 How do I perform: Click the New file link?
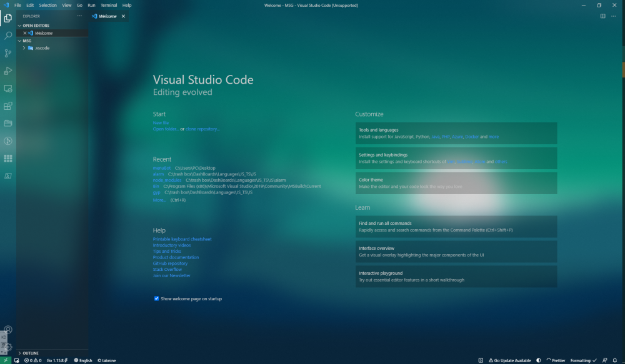pyautogui.click(x=161, y=122)
